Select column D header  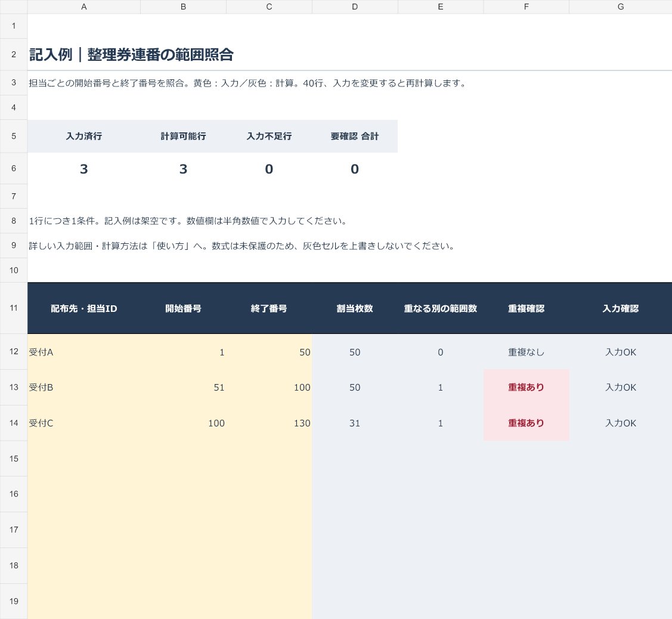pos(355,7)
